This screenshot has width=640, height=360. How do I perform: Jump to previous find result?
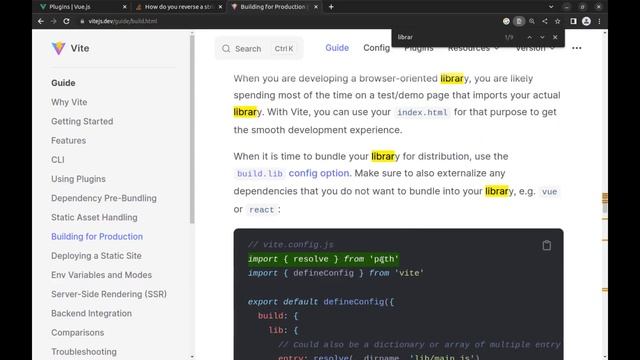[x=529, y=37]
